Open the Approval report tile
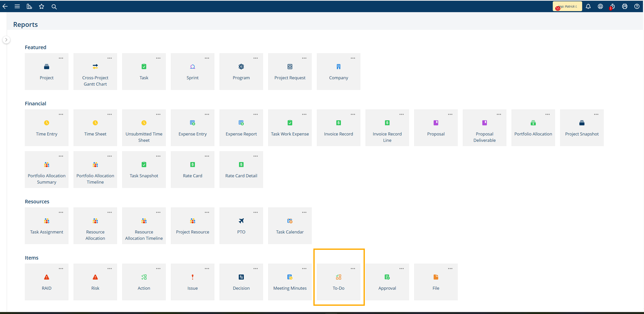Viewport: 644px width, 314px height. (x=387, y=282)
